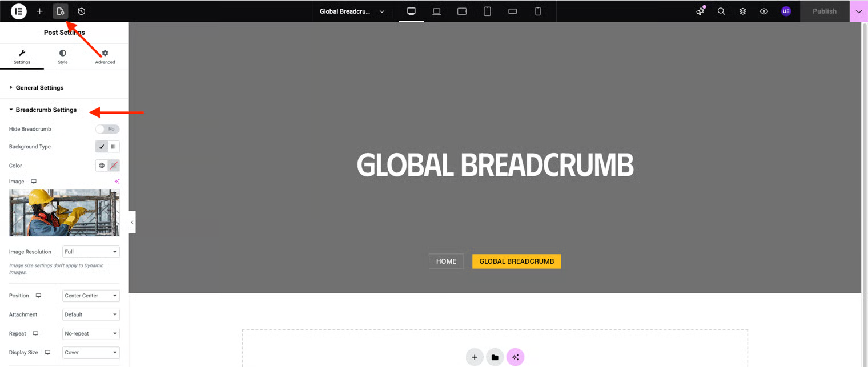Click the Publish button
This screenshot has width=868, height=367.
824,11
